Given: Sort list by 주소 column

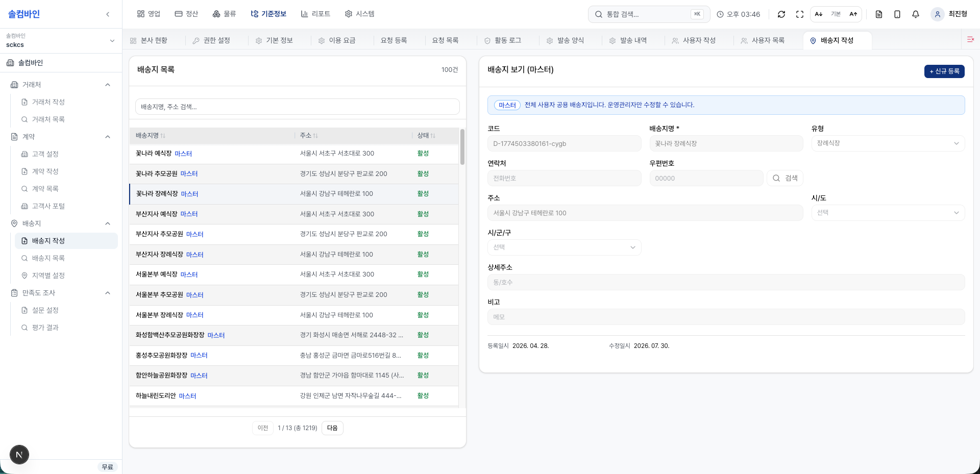Looking at the screenshot, I should pyautogui.click(x=309, y=136).
